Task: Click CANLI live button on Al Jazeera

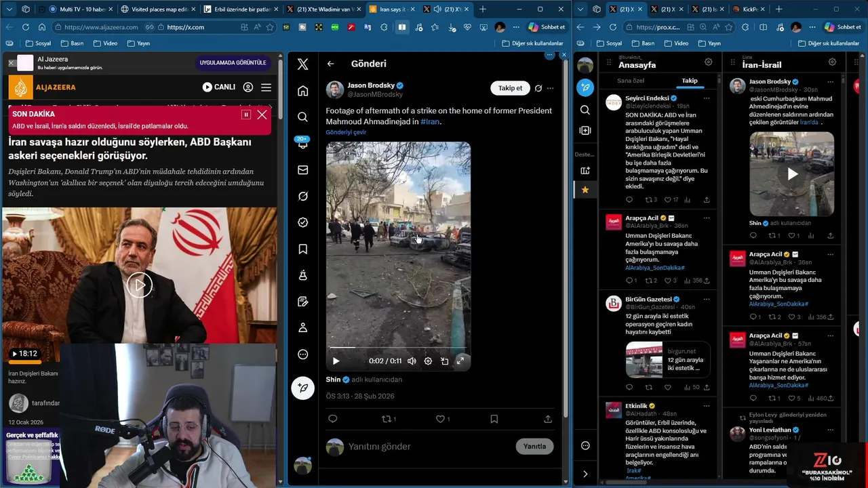Action: pos(219,87)
